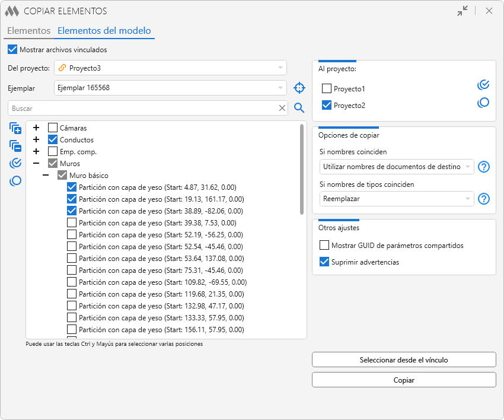Viewport: 504px width, 420px height.
Task: Click the magnifier search icon
Action: (299, 108)
